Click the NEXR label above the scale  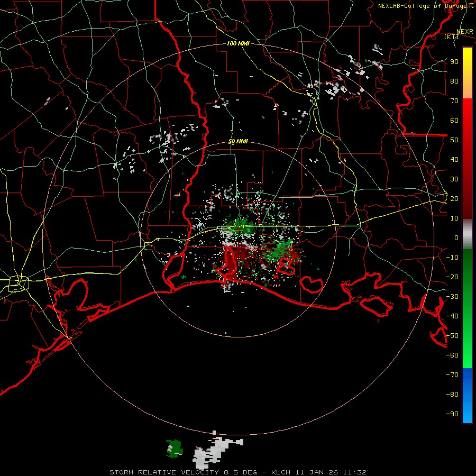pos(465,32)
